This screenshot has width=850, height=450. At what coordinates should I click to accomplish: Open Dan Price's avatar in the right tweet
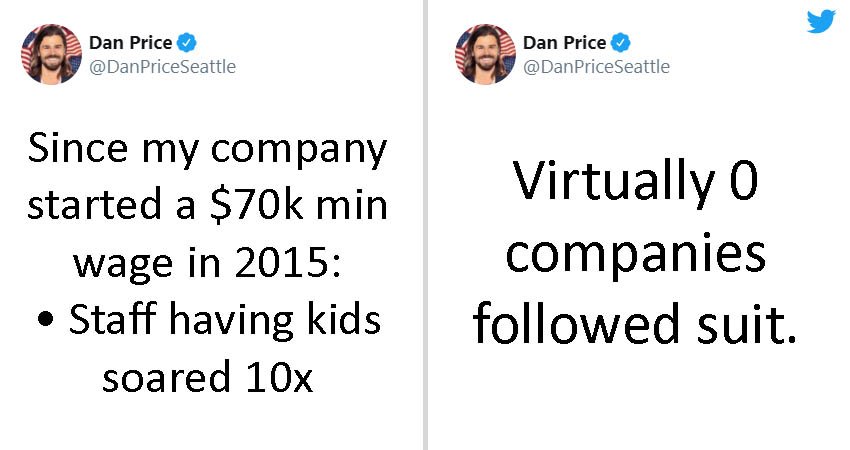[x=485, y=54]
